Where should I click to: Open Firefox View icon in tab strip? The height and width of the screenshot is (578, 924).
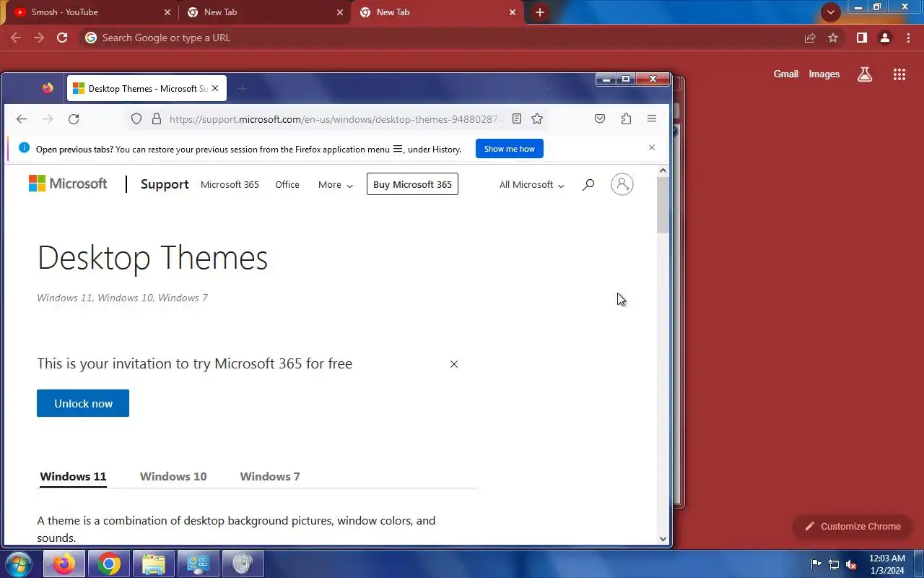click(48, 88)
